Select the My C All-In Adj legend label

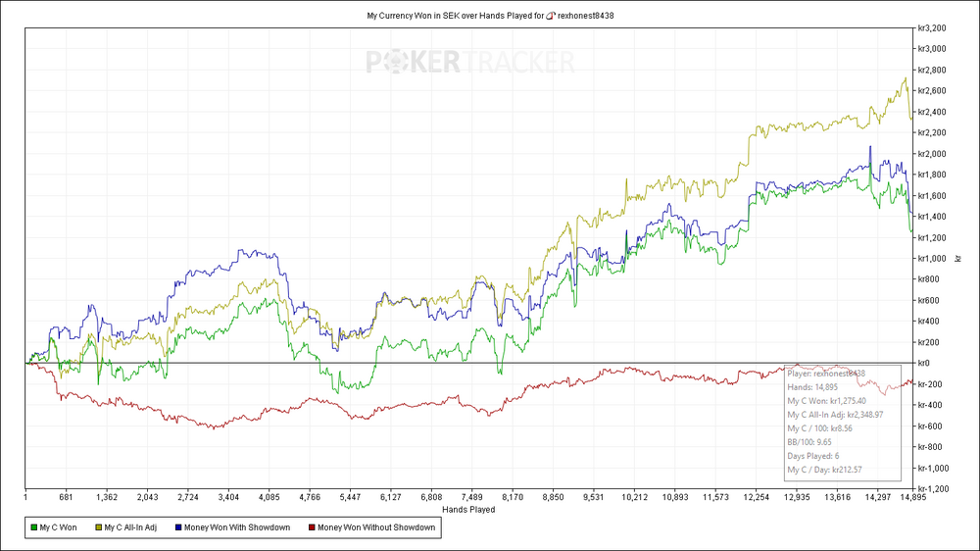pos(130,527)
